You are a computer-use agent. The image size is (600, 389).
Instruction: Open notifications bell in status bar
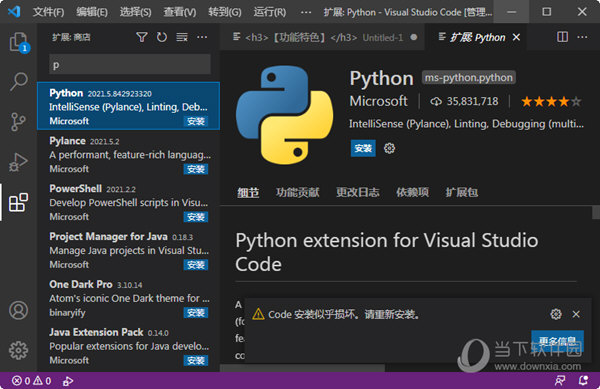coord(583,381)
